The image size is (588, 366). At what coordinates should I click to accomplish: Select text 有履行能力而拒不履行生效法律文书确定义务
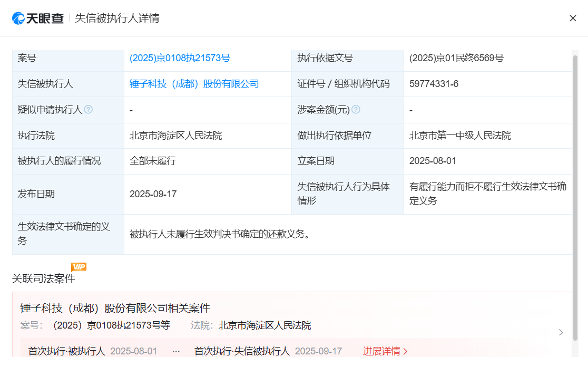coord(487,194)
